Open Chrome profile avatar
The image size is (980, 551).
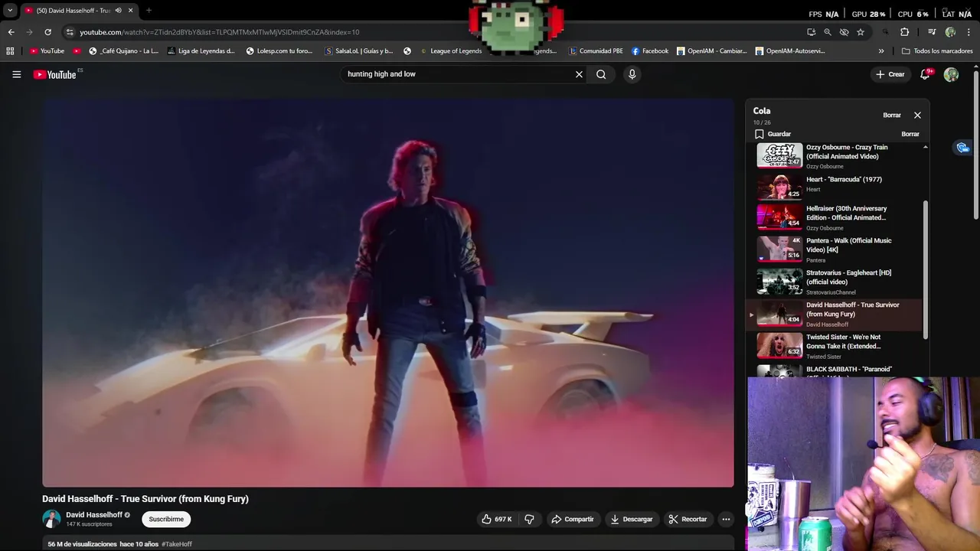[x=950, y=32]
